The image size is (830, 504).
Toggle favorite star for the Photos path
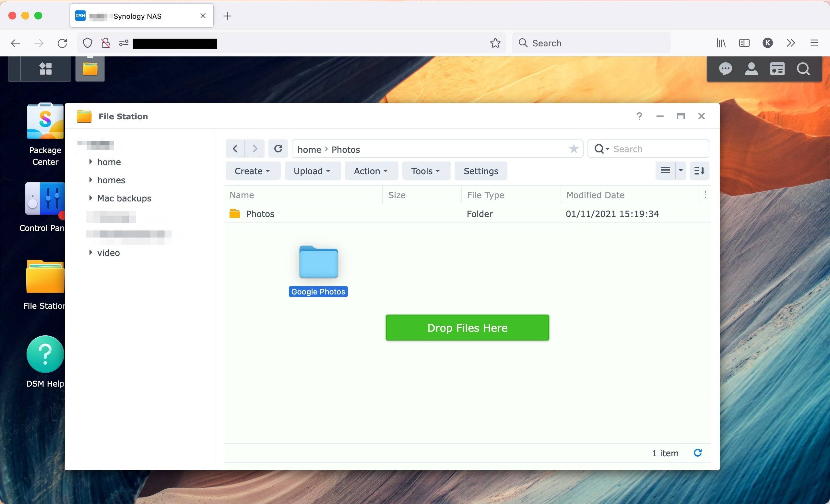(x=573, y=149)
